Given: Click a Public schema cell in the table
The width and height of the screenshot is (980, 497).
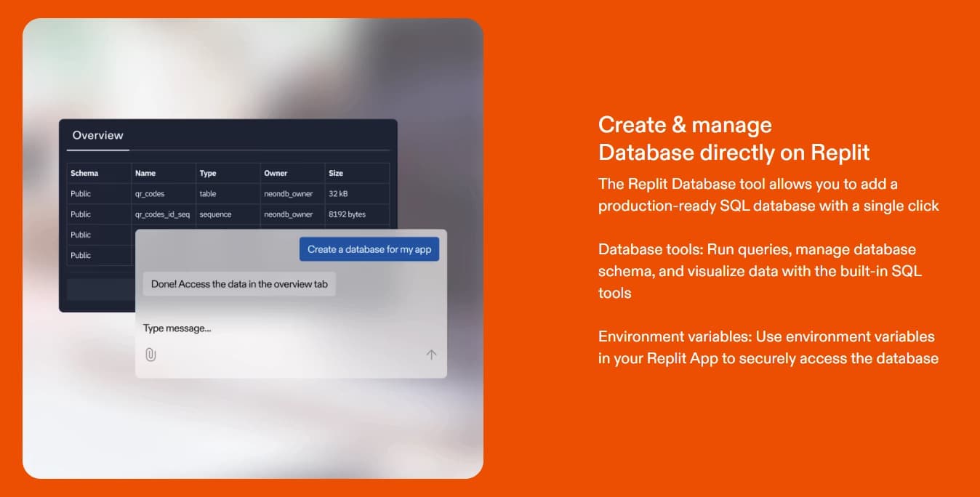Looking at the screenshot, I should (x=83, y=193).
